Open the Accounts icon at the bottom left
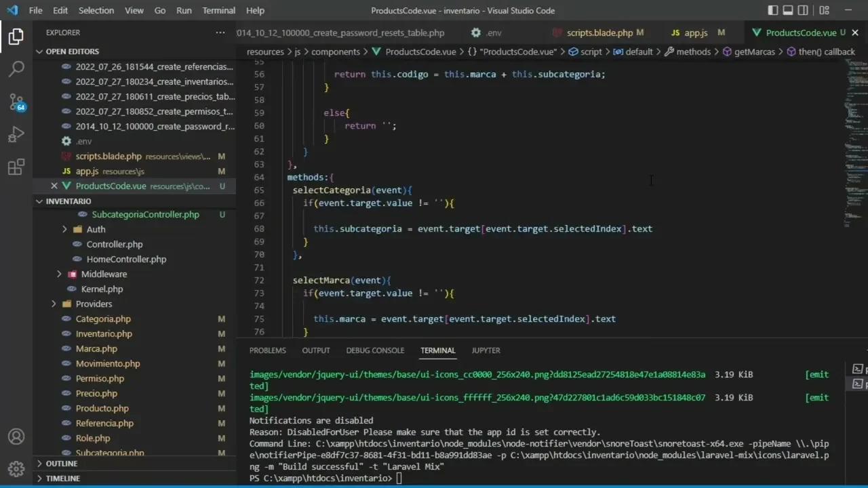868x488 pixels. coord(16,436)
